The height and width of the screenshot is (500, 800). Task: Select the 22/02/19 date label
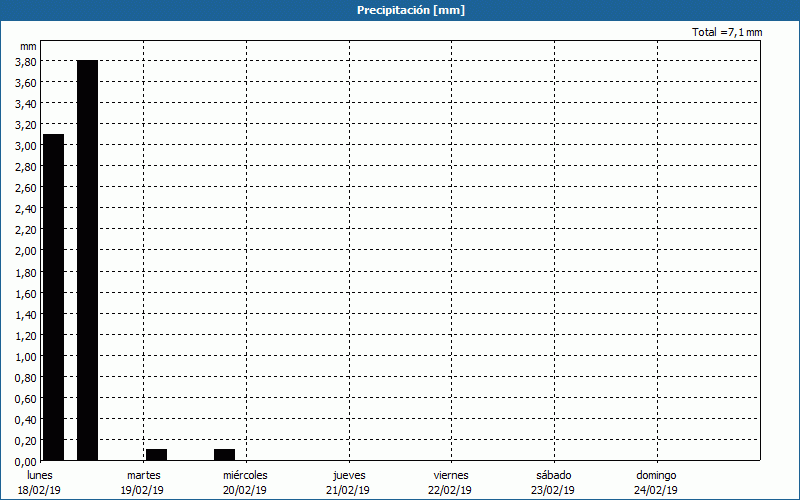[x=450, y=490]
